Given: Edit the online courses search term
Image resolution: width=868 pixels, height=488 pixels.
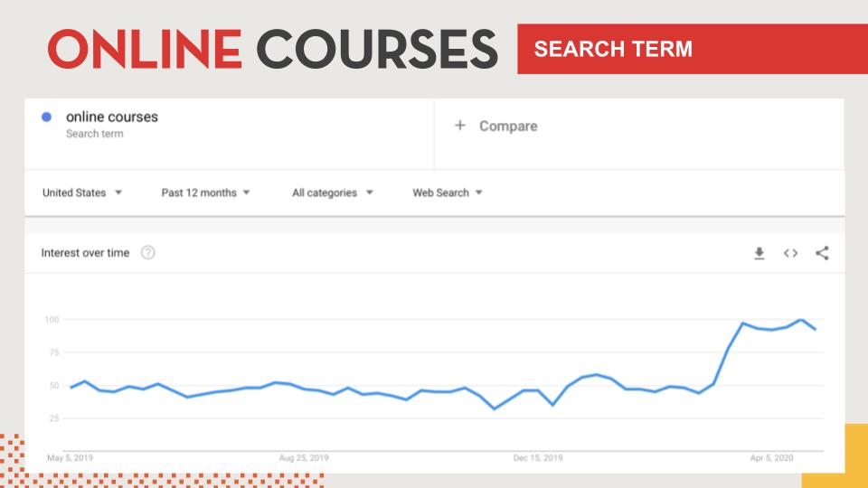Looking at the screenshot, I should [112, 117].
